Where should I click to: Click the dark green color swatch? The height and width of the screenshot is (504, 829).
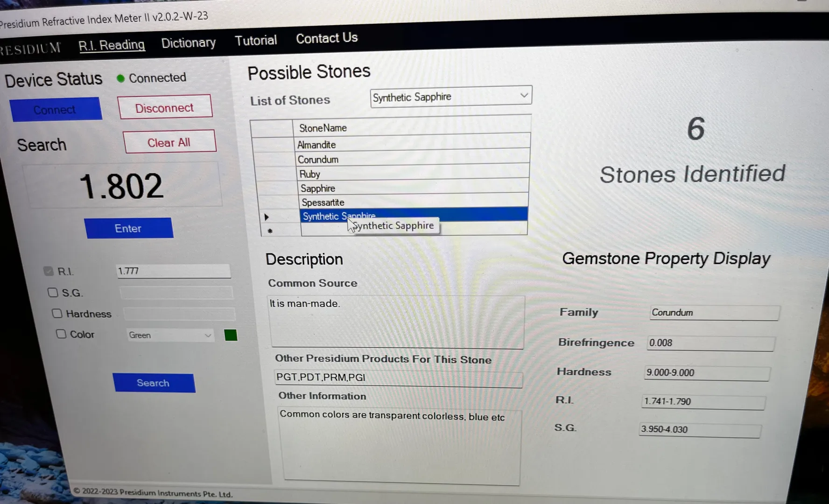tap(231, 335)
